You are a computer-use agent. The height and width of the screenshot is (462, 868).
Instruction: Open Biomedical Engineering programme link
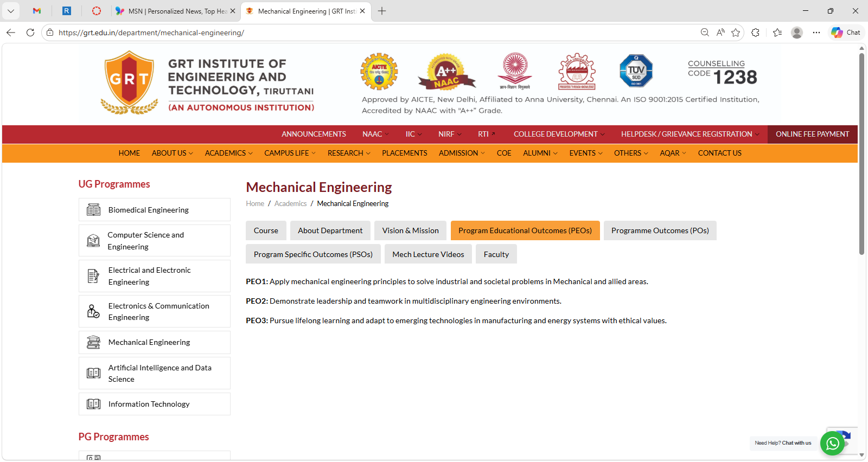[x=149, y=210]
